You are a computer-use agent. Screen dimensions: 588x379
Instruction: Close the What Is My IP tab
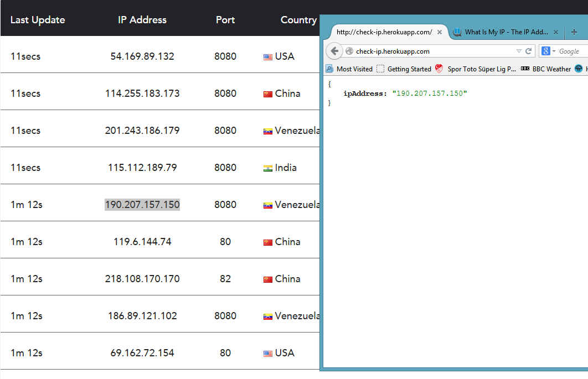556,32
